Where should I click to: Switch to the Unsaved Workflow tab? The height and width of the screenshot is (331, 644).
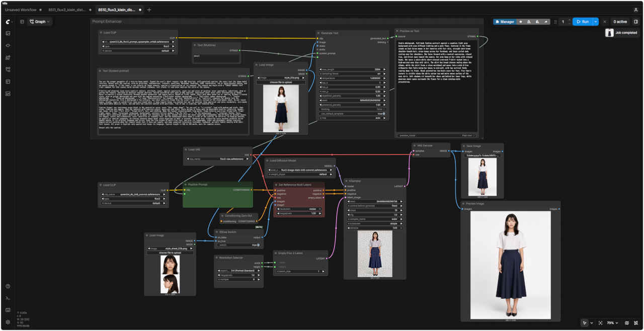21,10
